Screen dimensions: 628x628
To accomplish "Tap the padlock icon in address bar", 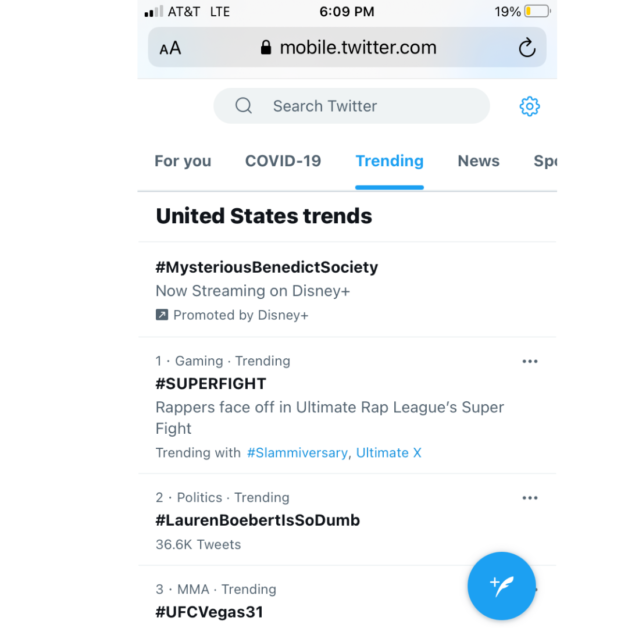I will coord(266,47).
